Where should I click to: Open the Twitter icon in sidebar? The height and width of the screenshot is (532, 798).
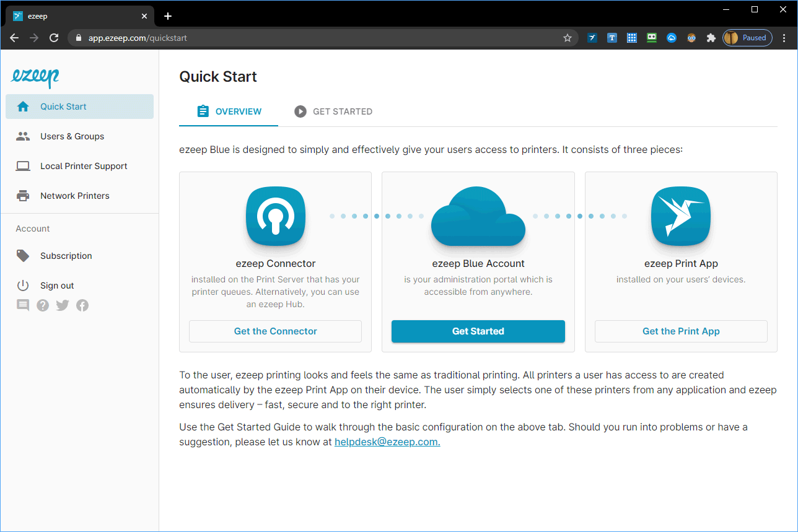[63, 305]
